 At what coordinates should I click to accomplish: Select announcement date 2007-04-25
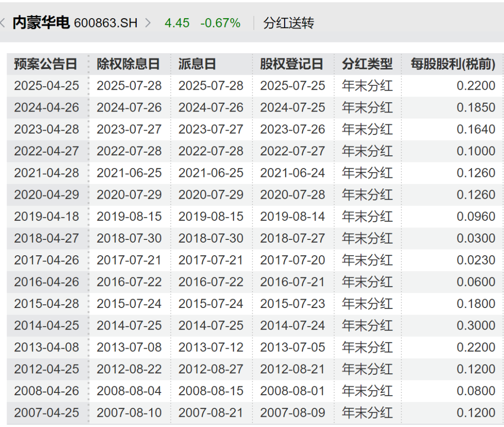(x=47, y=413)
